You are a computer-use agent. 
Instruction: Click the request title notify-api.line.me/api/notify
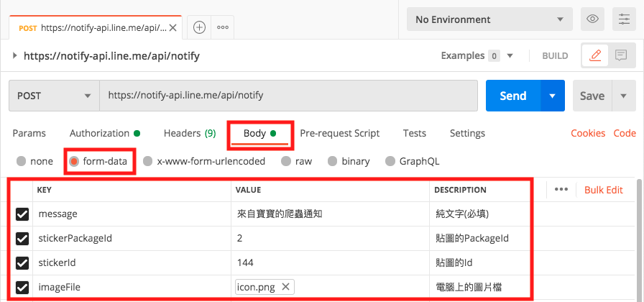(x=111, y=55)
